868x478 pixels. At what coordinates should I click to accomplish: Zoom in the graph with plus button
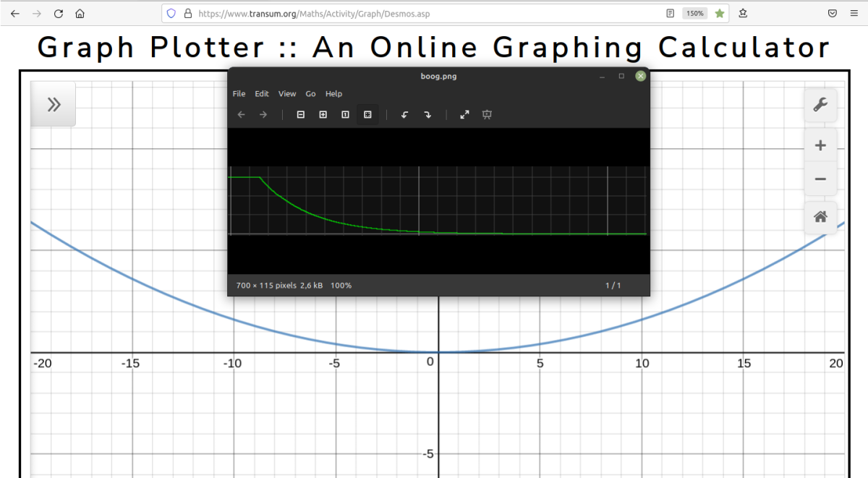coord(820,145)
